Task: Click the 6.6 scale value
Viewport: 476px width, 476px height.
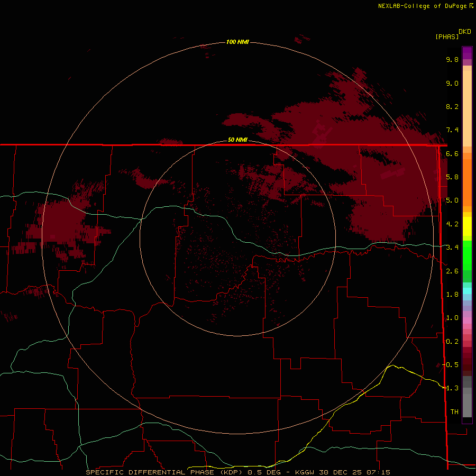Action: 452,153
